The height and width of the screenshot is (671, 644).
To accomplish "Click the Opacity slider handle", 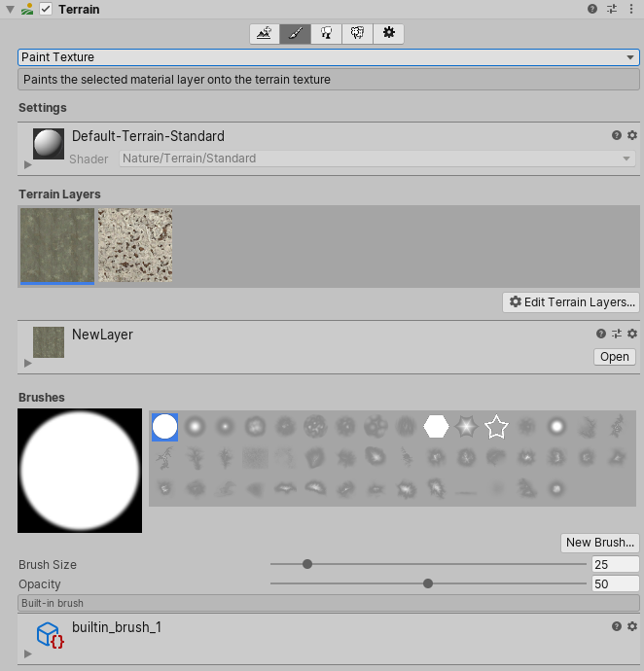I will click(x=428, y=583).
